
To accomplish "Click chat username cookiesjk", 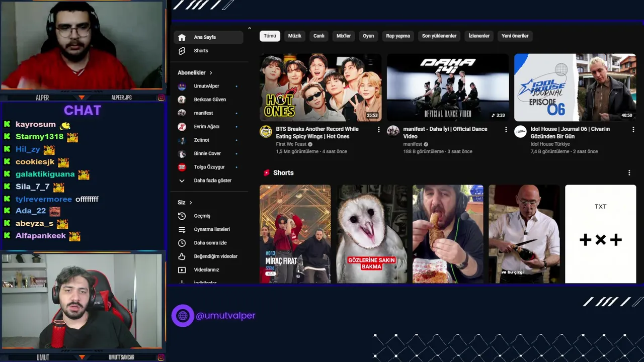I will pyautogui.click(x=35, y=162).
